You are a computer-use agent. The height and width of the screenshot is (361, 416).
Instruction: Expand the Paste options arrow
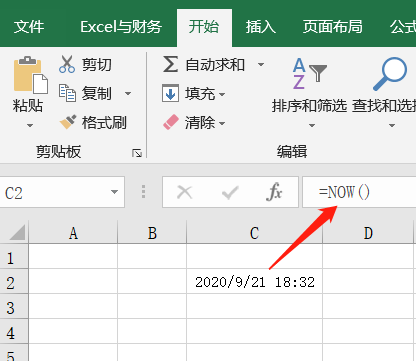tap(30, 126)
